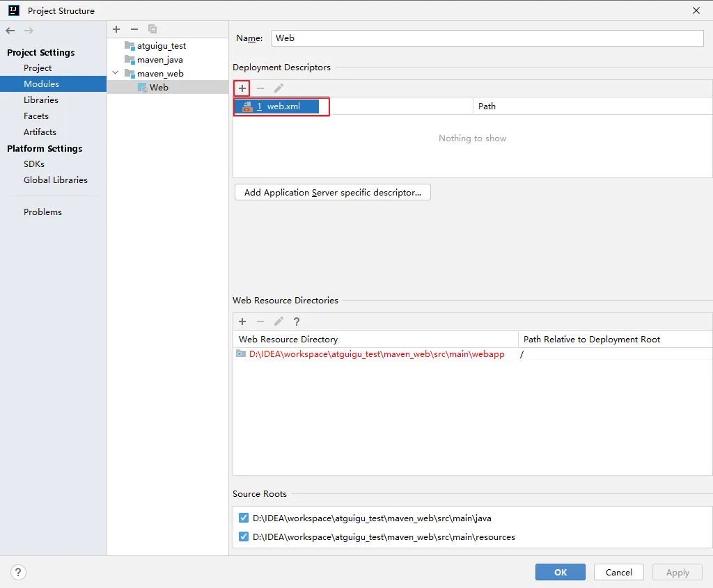Uncheck the src\main\resources source root

(244, 537)
